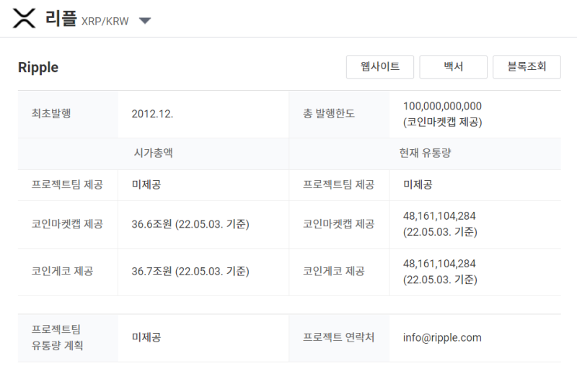Open the 백서 whitepaper button

coord(454,67)
